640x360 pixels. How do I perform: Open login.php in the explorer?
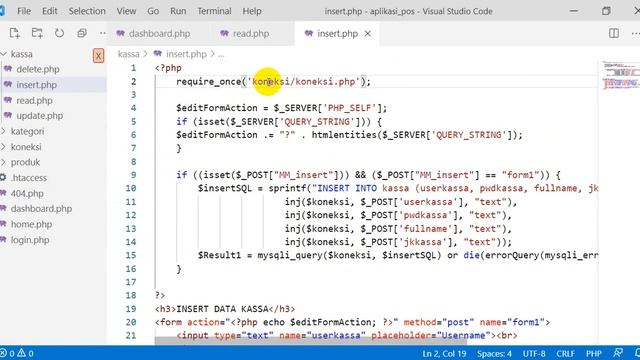pos(30,240)
